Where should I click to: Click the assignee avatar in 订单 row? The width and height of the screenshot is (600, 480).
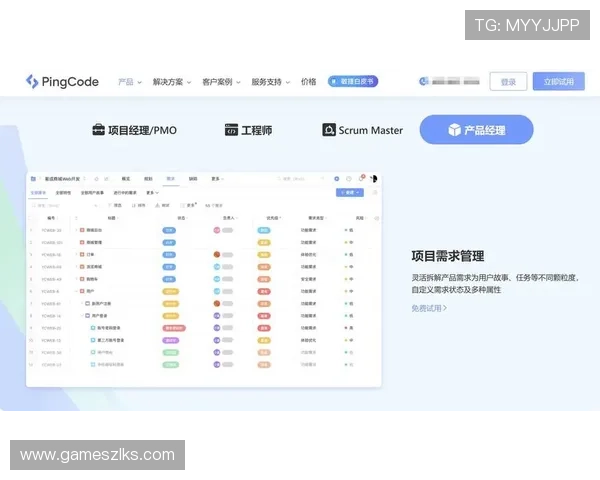tap(217, 255)
